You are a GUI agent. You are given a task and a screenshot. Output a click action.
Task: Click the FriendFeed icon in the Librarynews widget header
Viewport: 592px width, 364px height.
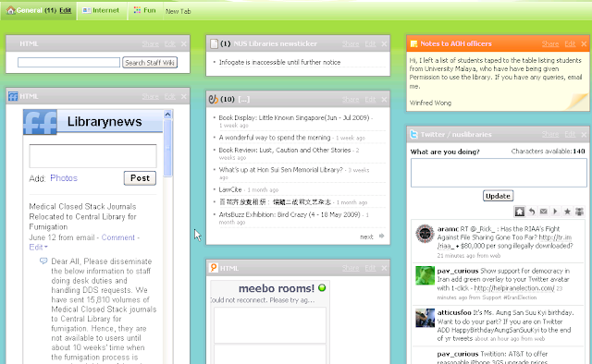[13, 97]
